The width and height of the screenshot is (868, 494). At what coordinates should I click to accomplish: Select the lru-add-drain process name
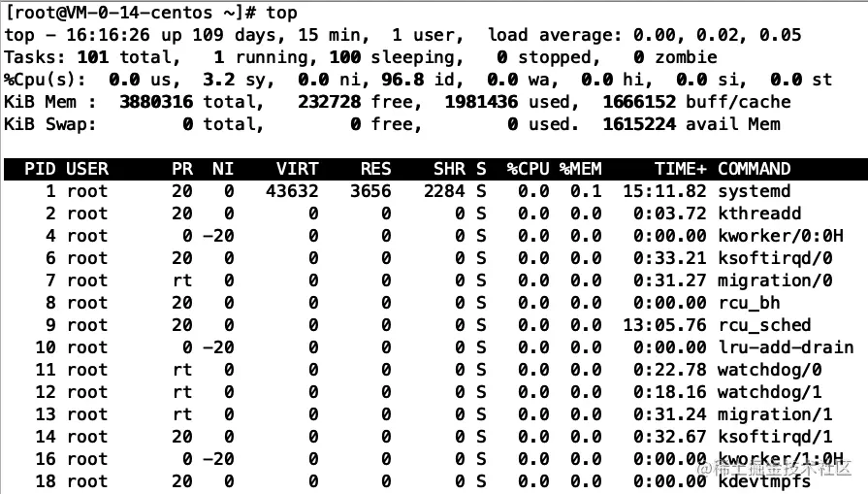coord(786,347)
